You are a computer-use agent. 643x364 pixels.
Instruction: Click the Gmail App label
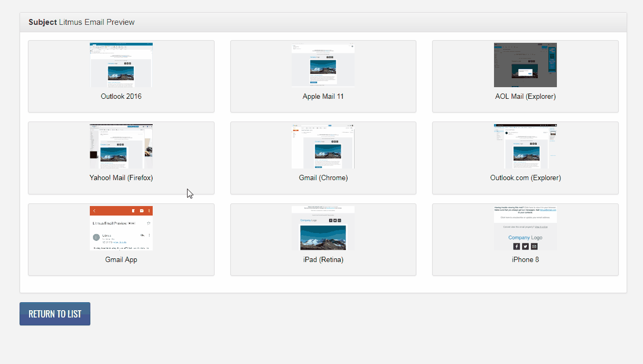coord(121,260)
